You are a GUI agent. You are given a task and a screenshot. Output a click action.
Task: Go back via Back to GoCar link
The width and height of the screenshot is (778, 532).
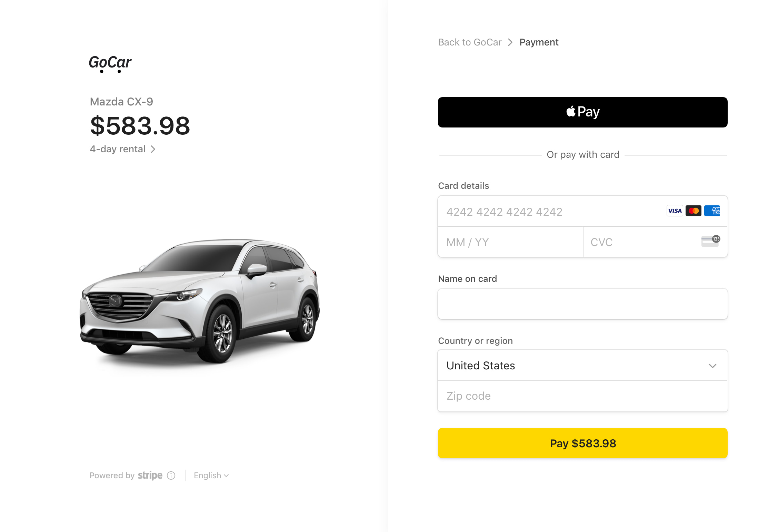point(470,42)
